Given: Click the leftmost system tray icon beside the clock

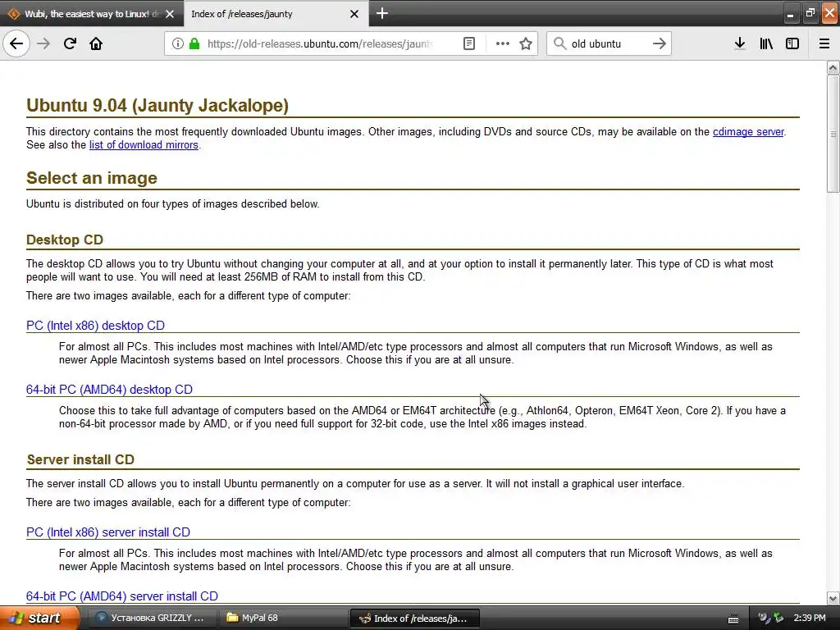Looking at the screenshot, I should click(x=765, y=619).
